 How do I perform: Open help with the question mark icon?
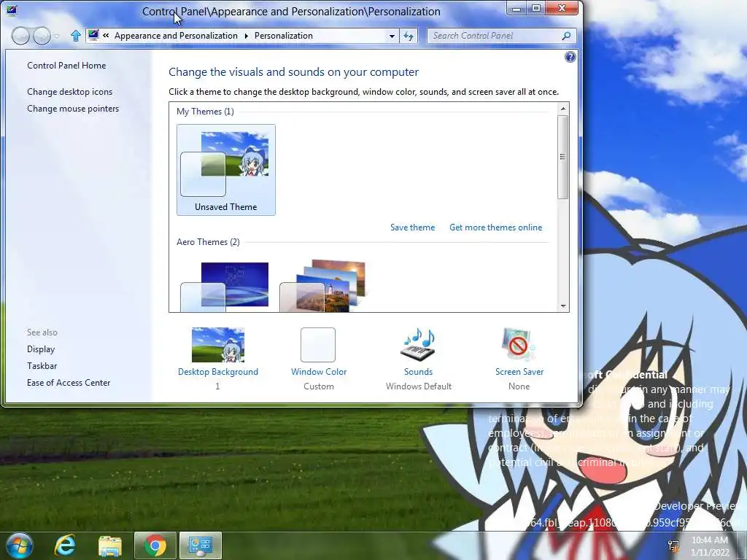point(570,57)
